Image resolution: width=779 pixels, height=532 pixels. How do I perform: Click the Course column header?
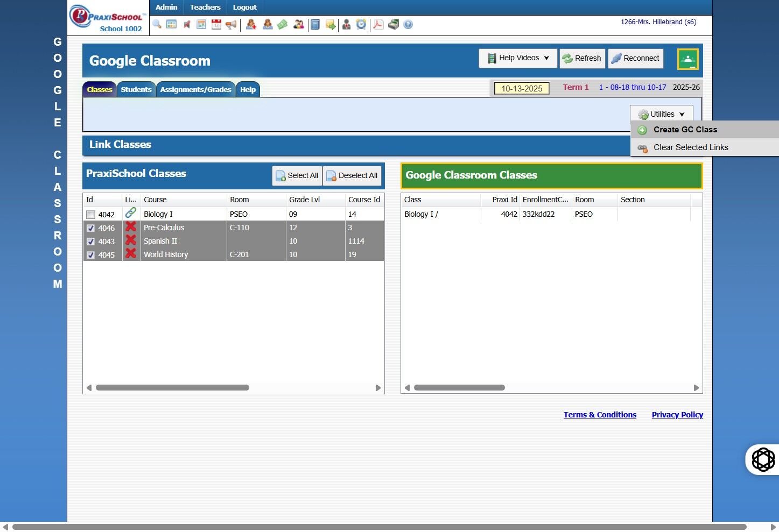184,200
